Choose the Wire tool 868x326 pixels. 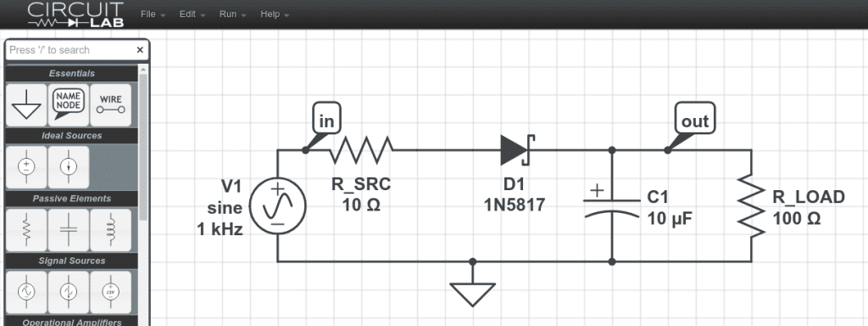click(111, 105)
